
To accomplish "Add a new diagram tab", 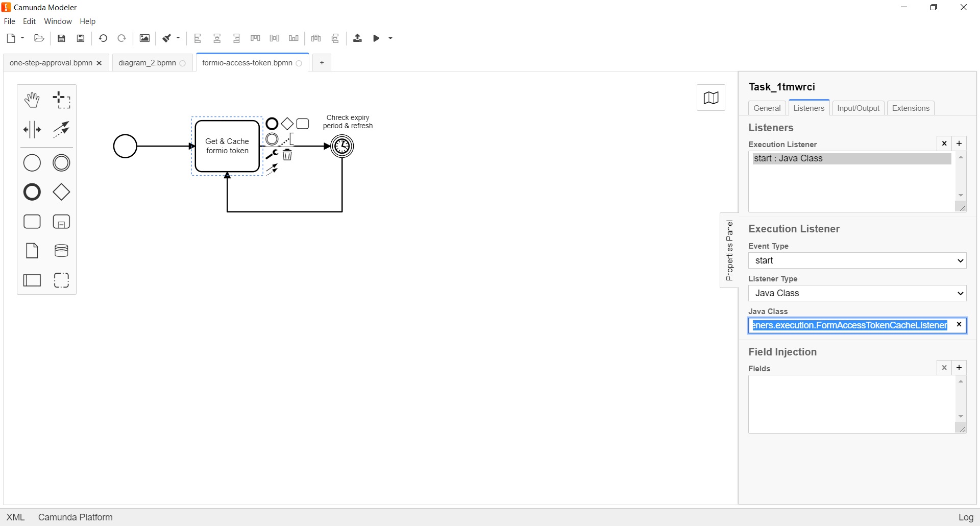I will coord(322,63).
